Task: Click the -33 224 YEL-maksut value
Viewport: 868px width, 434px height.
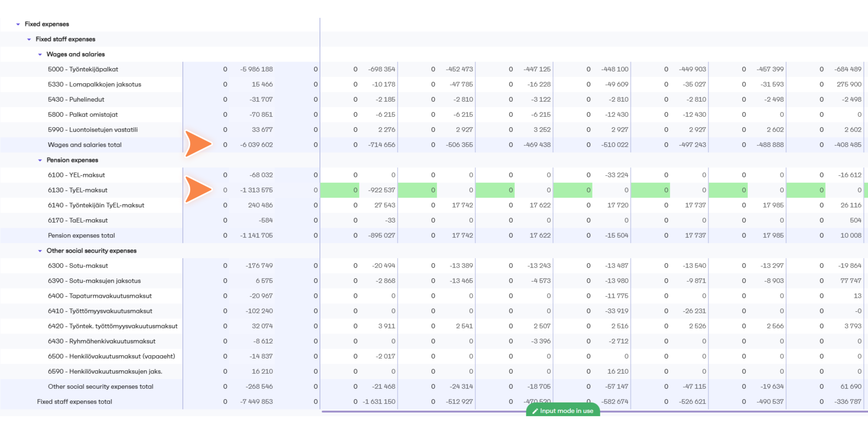Action: [617, 175]
